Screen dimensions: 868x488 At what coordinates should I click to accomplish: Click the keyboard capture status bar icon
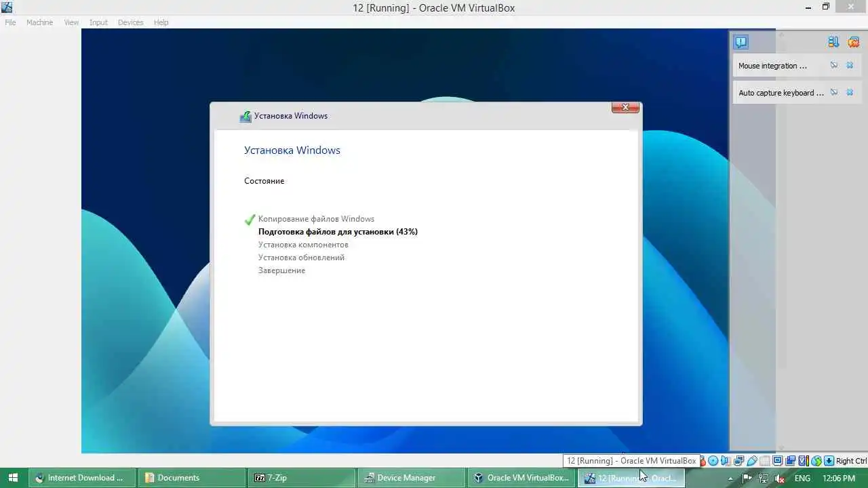pyautogui.click(x=829, y=461)
